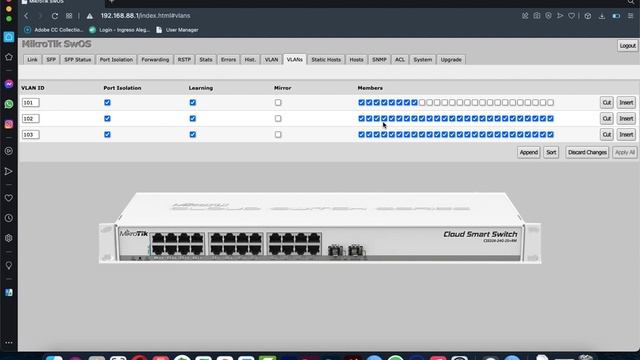
Task: Focus the VLAN ID field containing 102
Action: point(31,118)
